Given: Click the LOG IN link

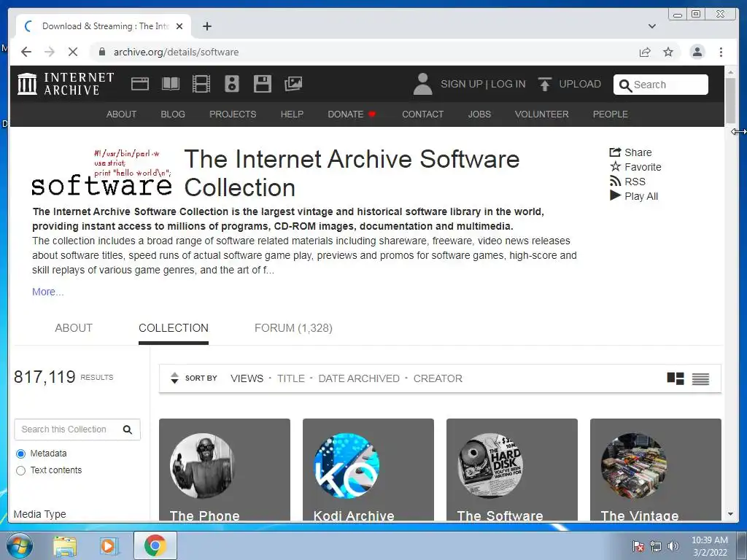Looking at the screenshot, I should (508, 85).
